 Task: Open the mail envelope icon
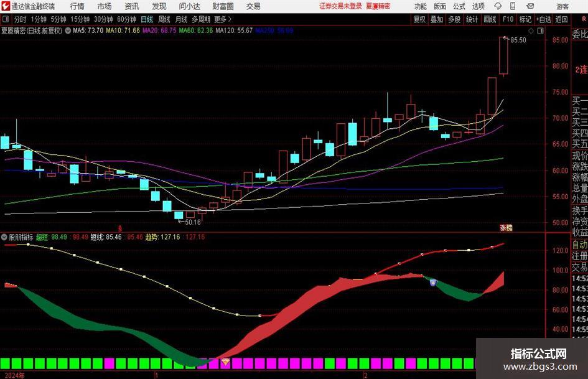coord(530,6)
